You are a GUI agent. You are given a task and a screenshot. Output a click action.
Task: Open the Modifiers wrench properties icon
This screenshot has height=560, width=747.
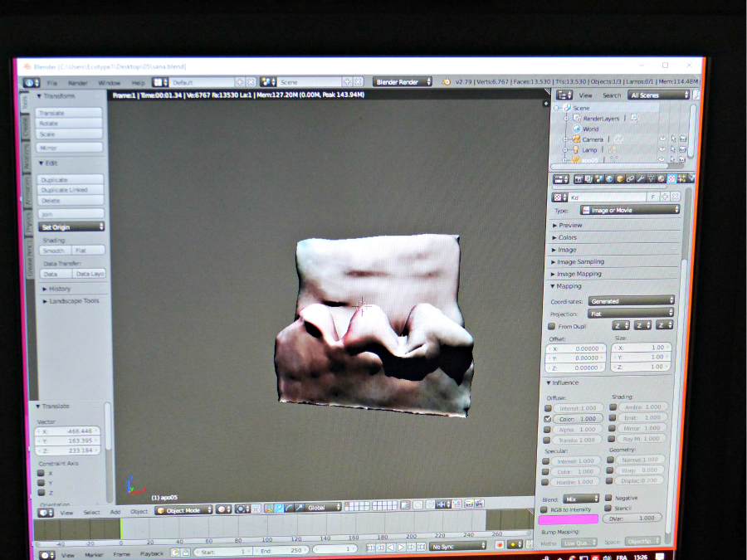coord(641,178)
